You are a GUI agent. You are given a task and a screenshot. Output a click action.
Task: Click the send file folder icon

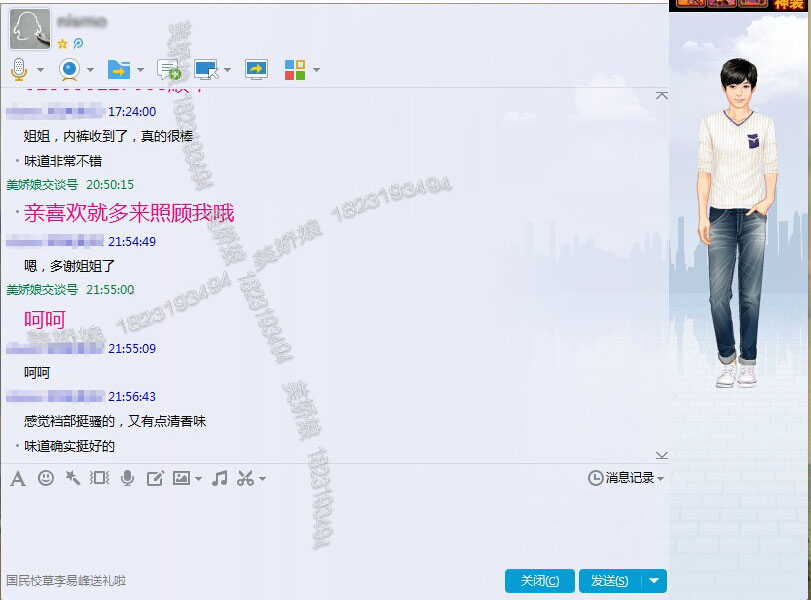[119, 70]
